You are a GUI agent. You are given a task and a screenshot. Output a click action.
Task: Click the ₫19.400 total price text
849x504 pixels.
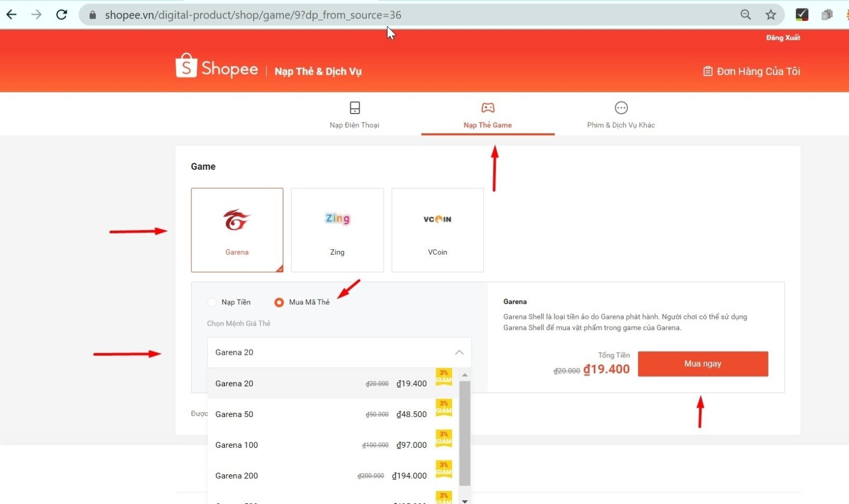coord(607,369)
